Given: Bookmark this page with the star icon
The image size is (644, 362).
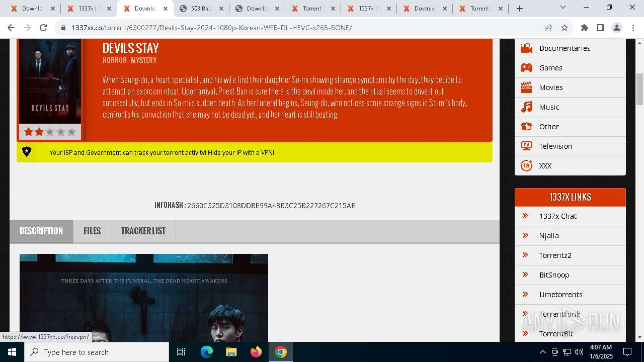Looking at the screenshot, I should click(x=565, y=28).
